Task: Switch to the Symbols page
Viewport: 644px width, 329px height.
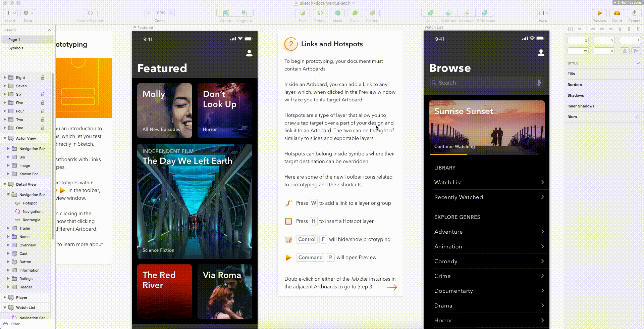Action: tap(16, 48)
